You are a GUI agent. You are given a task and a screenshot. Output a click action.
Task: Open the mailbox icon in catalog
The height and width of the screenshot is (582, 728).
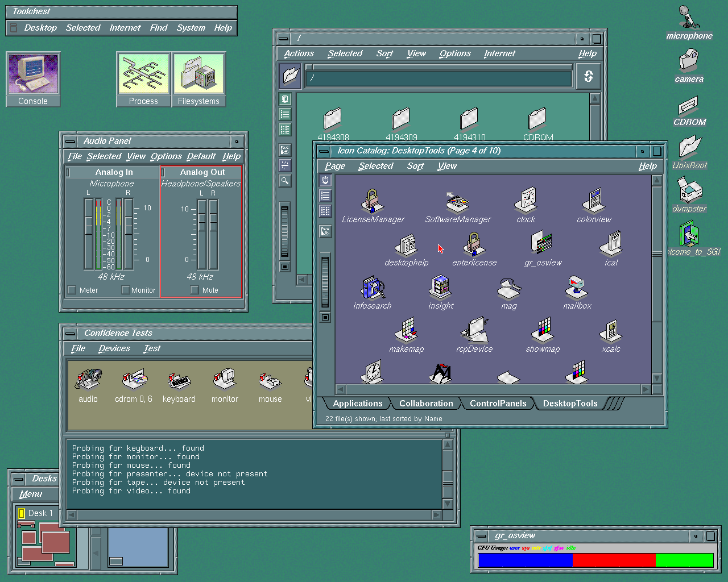point(577,289)
